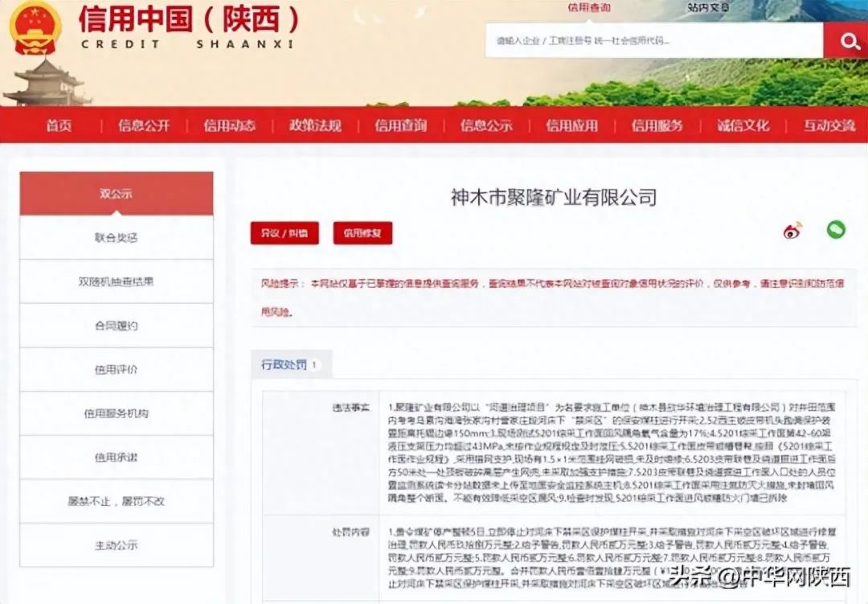Click the 信用修复 red button
The image size is (868, 604).
point(362,233)
